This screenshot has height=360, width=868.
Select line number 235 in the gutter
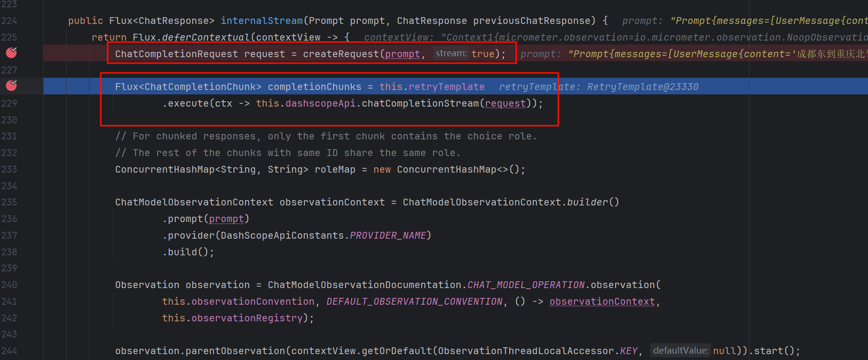click(x=9, y=202)
